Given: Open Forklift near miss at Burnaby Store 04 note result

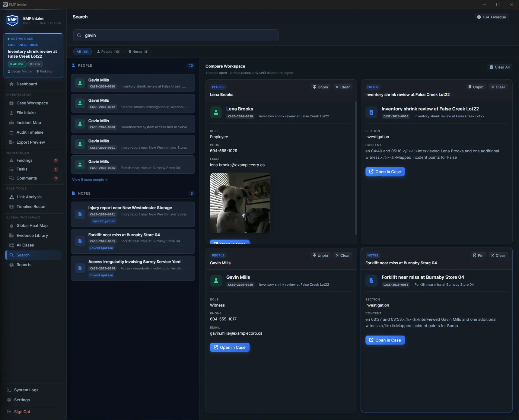Looking at the screenshot, I should [x=133, y=241].
